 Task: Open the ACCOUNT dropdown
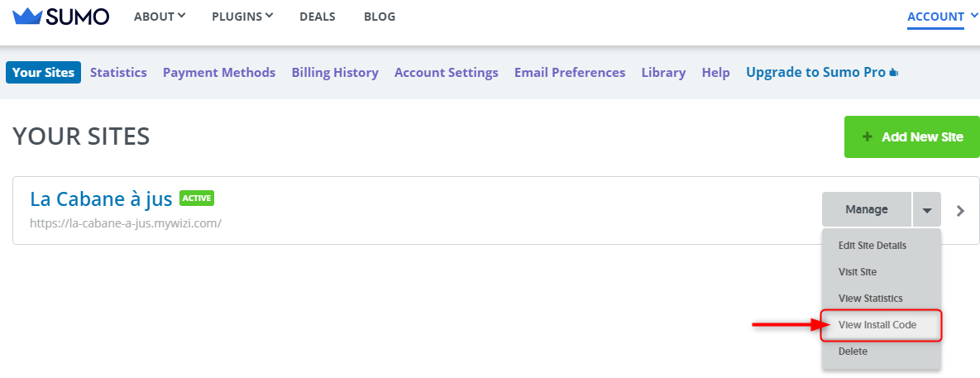pos(942,17)
